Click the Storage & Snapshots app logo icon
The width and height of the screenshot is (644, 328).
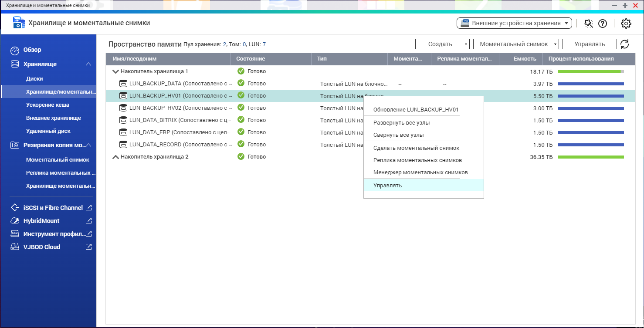point(19,23)
